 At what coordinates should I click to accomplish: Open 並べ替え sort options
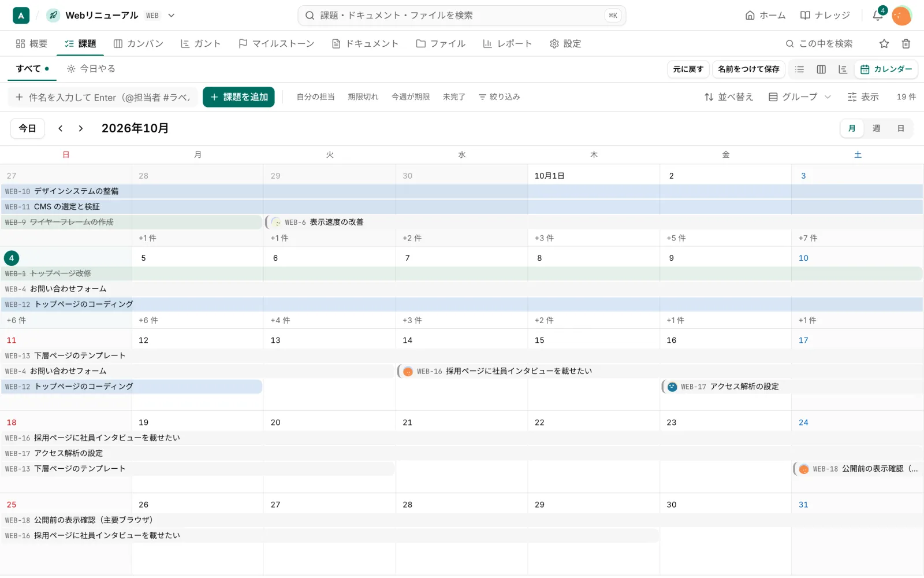(x=729, y=97)
